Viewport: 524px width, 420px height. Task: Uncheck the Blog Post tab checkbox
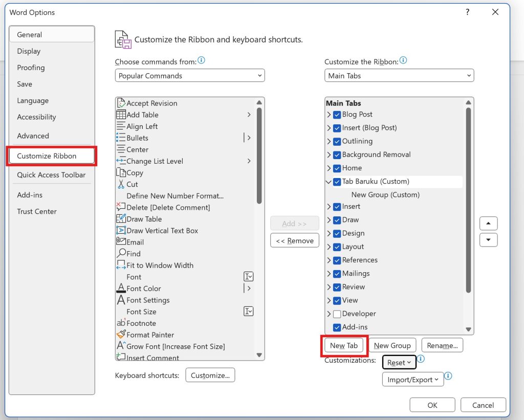click(337, 115)
